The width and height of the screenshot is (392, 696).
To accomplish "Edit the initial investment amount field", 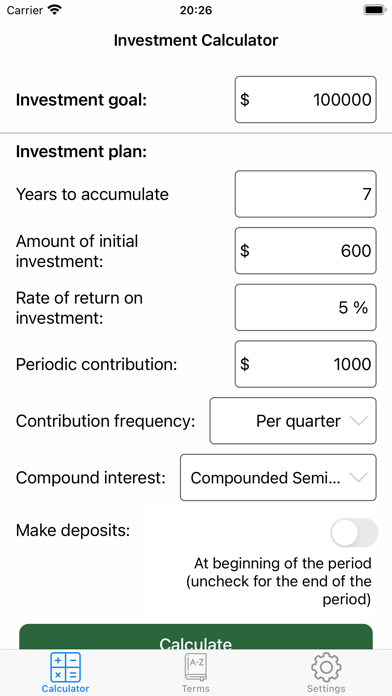I will pos(305,251).
